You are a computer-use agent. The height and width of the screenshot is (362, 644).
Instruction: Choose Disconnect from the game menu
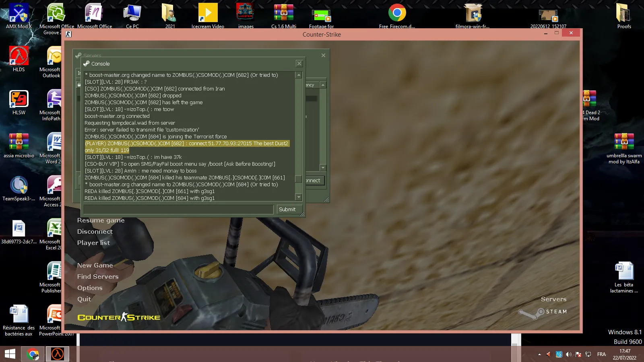(95, 232)
